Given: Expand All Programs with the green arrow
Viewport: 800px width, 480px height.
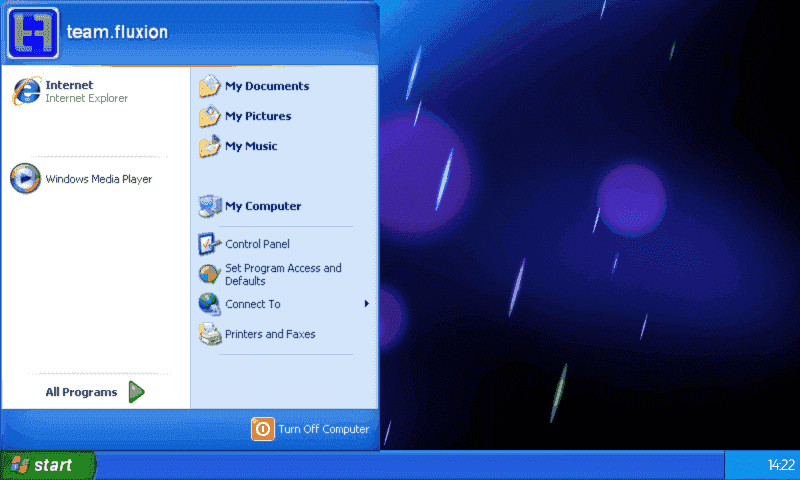Looking at the screenshot, I should 137,392.
